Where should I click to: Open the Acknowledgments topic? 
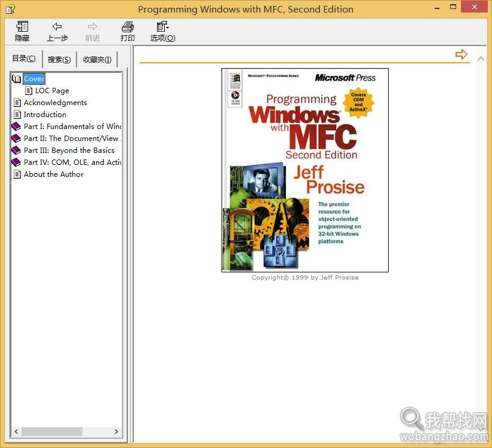pos(55,103)
